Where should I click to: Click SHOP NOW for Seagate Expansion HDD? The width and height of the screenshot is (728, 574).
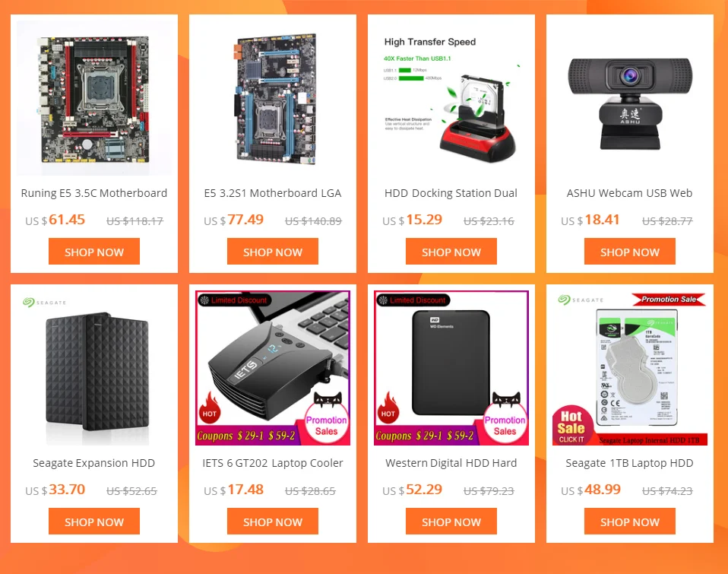point(94,521)
